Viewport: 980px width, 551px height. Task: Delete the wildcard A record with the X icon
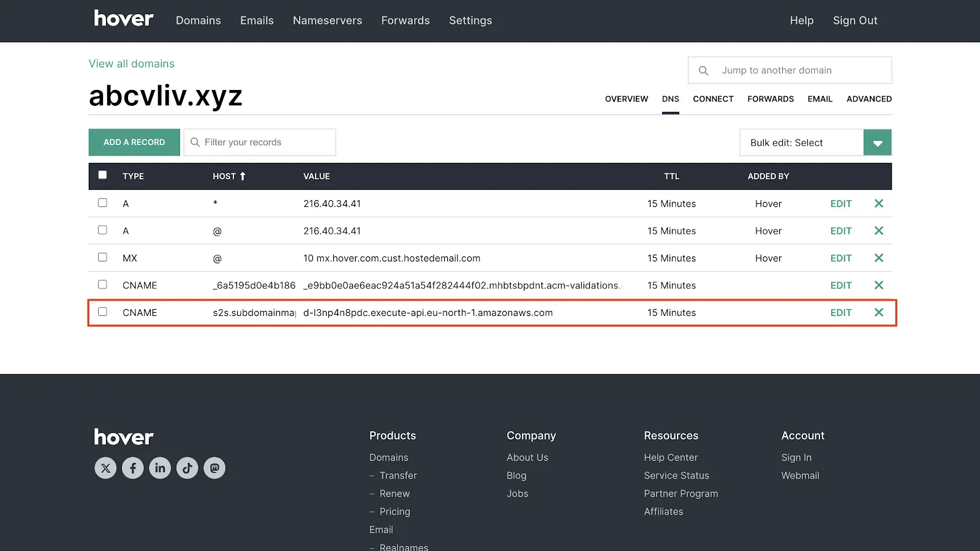(879, 203)
